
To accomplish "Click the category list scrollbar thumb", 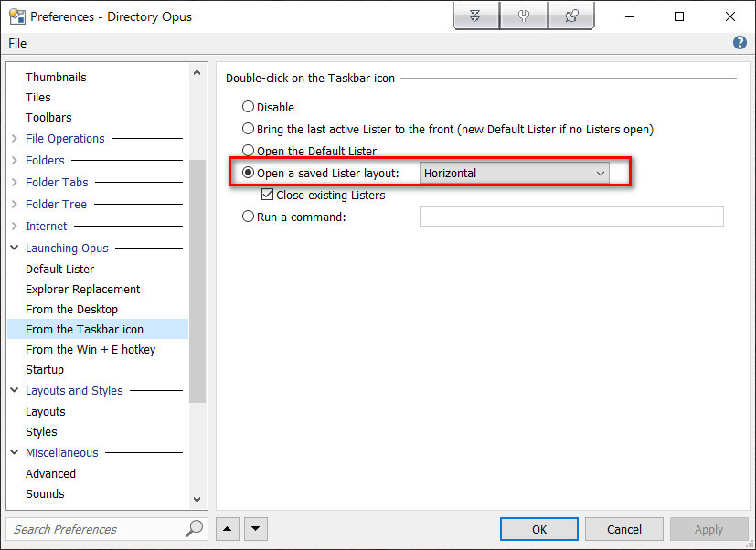I will point(197,281).
